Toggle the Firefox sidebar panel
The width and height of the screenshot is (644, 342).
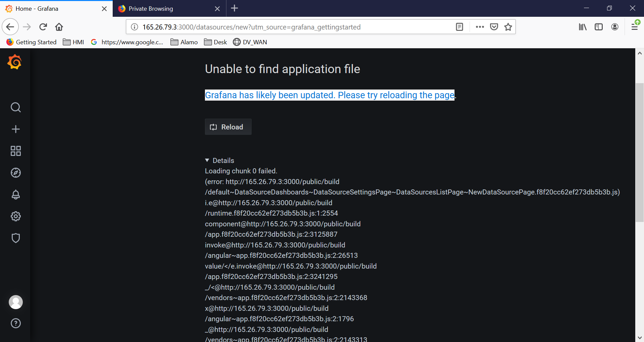tap(599, 27)
